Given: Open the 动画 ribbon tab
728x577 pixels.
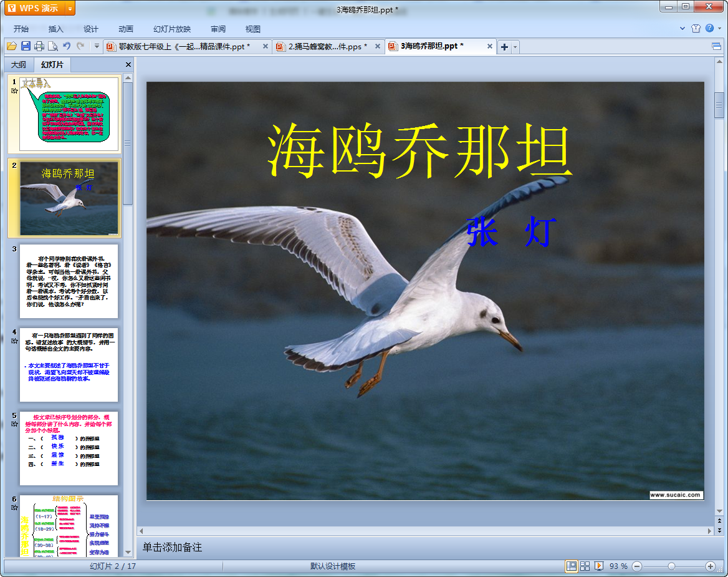Looking at the screenshot, I should [x=125, y=29].
